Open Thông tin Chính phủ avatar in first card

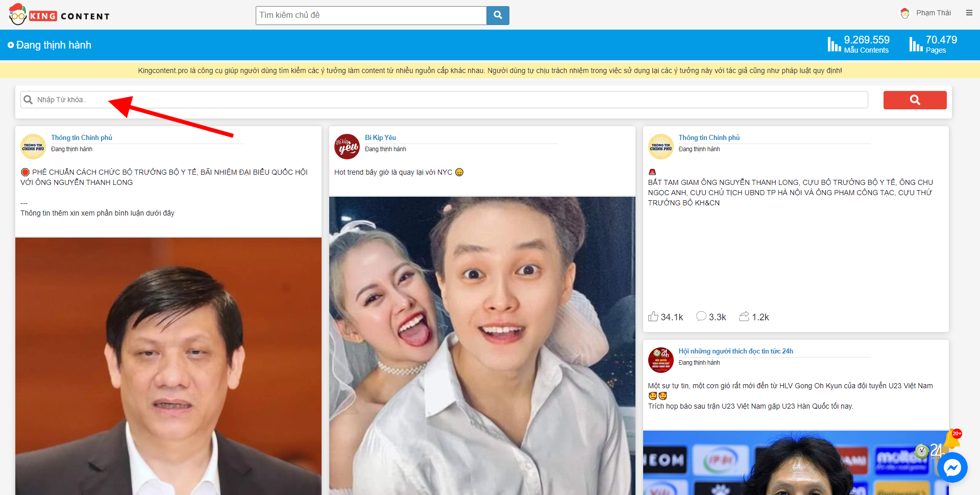pos(33,147)
